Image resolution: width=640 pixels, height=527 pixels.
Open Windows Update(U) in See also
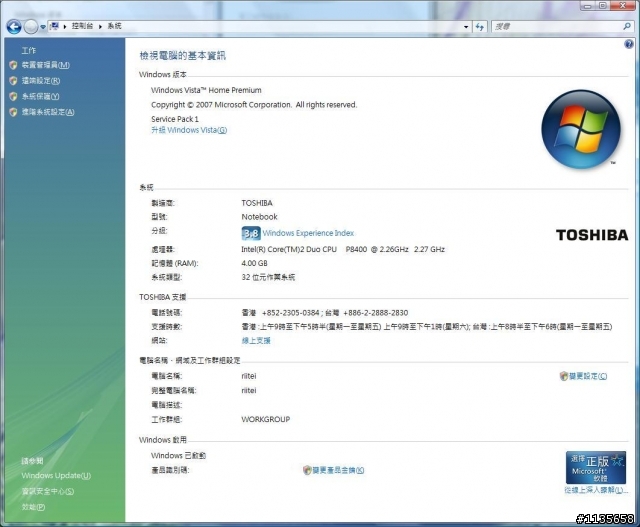[x=56, y=476]
